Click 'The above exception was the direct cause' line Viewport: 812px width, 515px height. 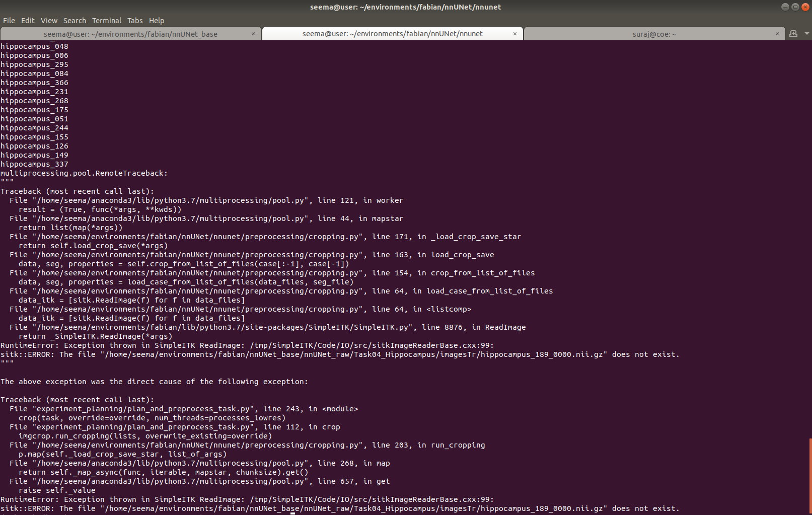coord(155,382)
